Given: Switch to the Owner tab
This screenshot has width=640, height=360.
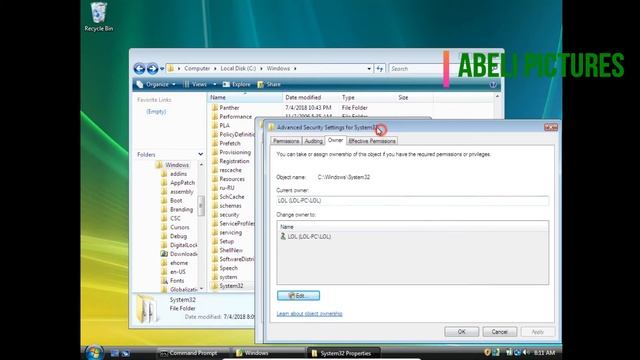Looking at the screenshot, I should pyautogui.click(x=336, y=140).
